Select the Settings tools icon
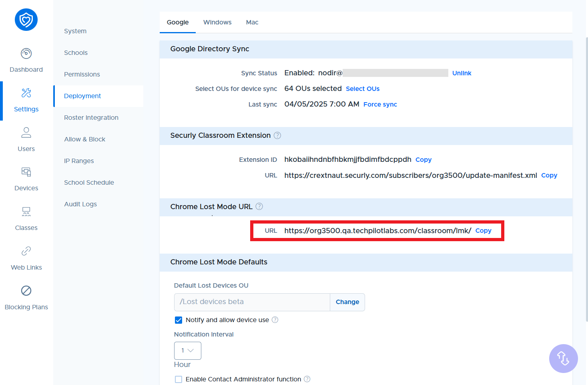588x385 pixels. [26, 93]
